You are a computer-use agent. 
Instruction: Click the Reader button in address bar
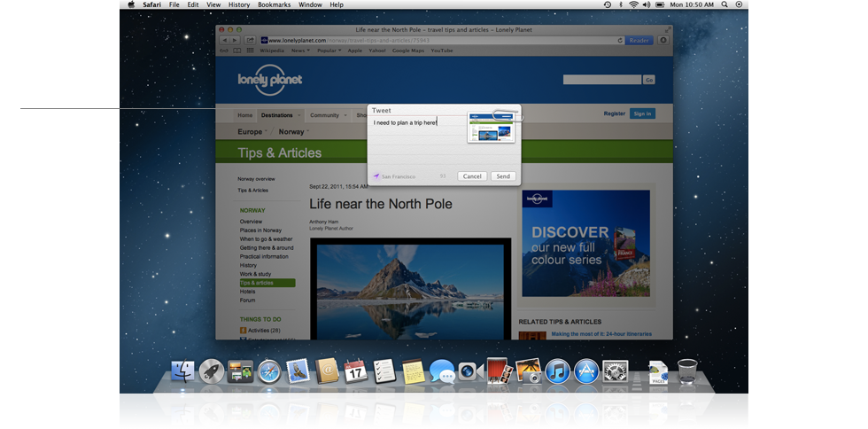[638, 40]
